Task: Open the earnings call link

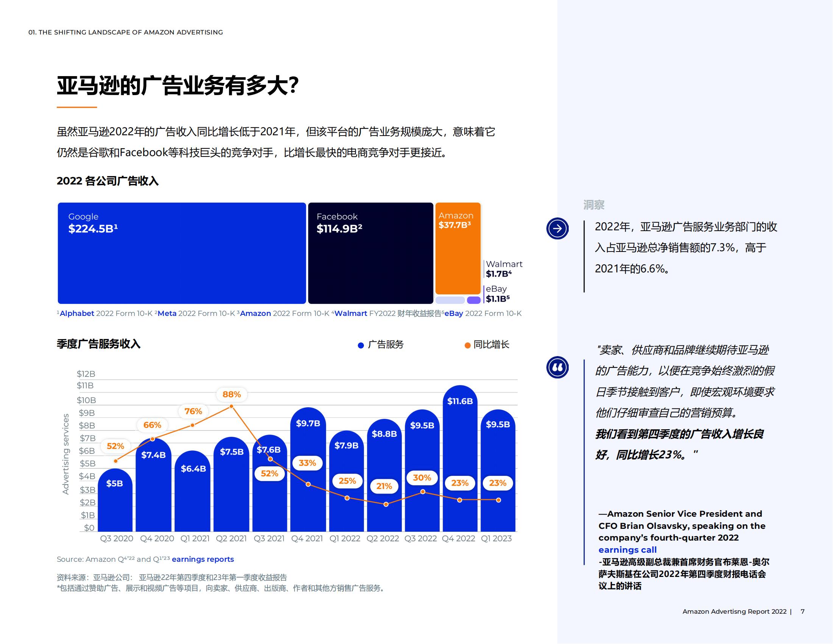Action: point(628,550)
